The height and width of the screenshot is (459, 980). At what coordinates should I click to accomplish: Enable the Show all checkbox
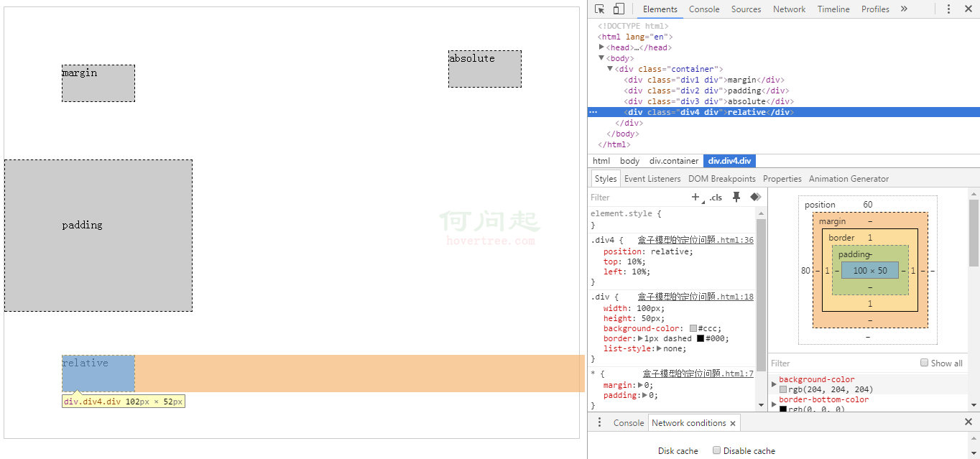[925, 363]
